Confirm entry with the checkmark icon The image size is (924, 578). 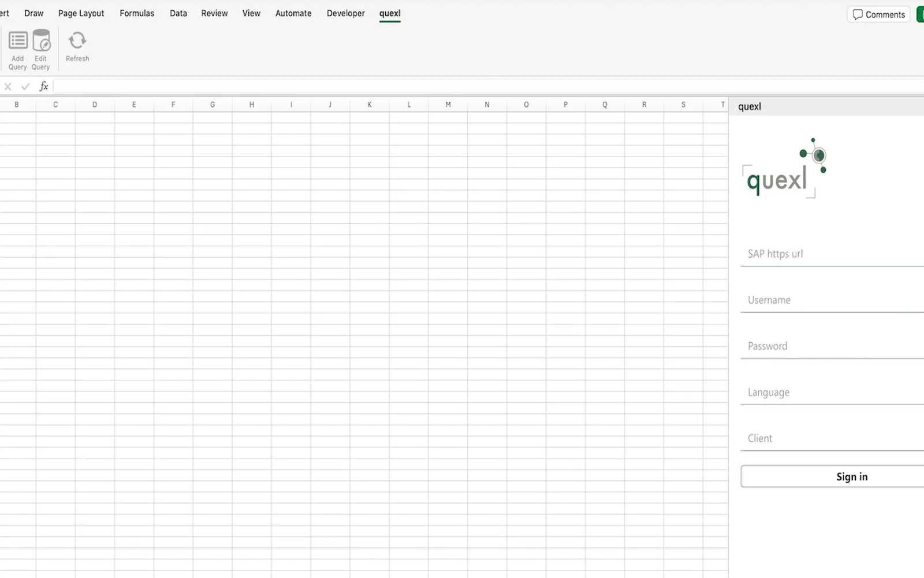click(x=25, y=87)
